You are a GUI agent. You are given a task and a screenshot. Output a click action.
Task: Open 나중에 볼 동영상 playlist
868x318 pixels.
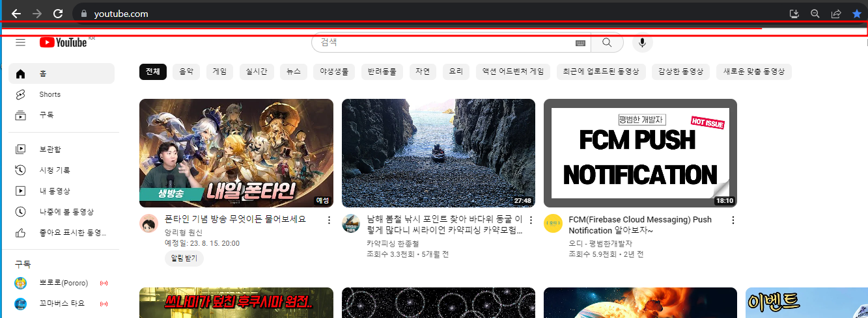[61, 211]
